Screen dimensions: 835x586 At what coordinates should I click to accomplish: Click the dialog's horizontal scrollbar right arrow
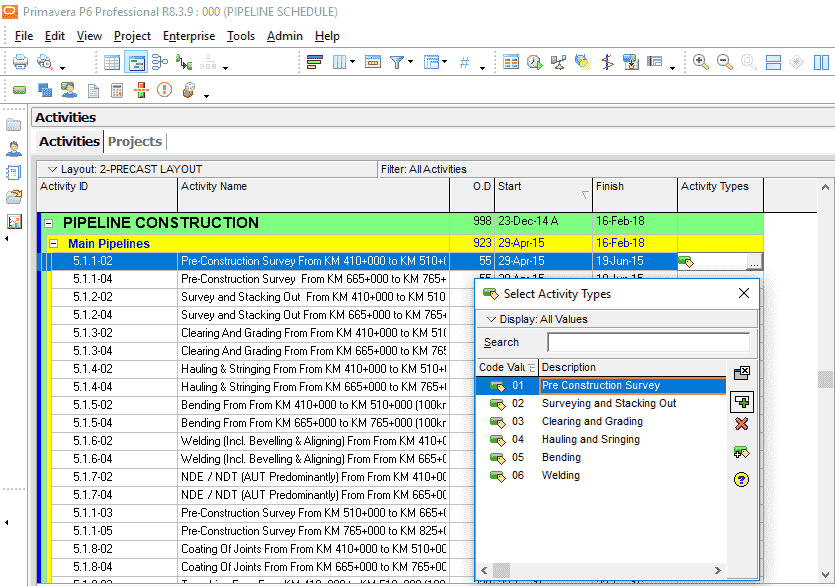[x=717, y=571]
